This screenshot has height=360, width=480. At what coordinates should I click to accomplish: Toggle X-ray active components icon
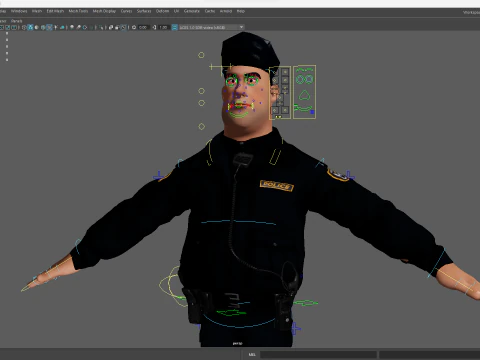(117, 27)
